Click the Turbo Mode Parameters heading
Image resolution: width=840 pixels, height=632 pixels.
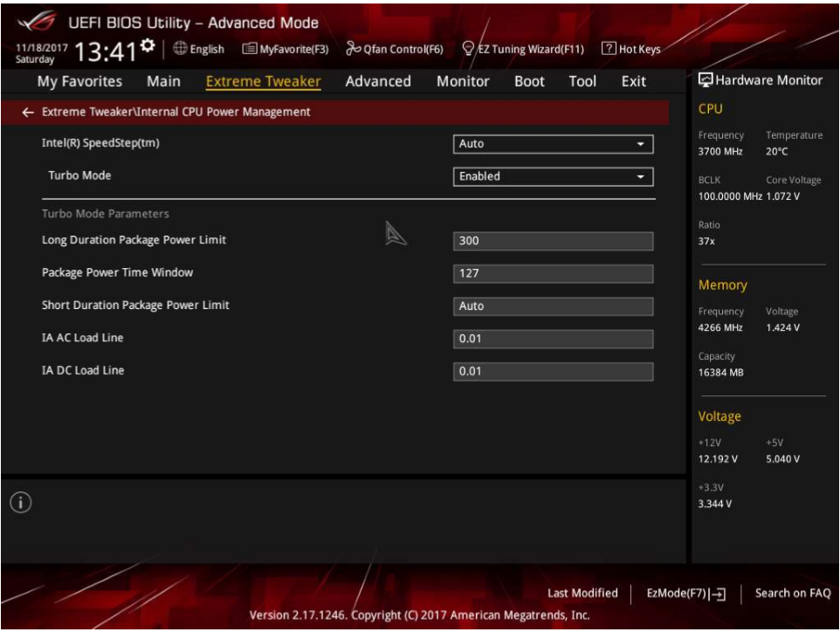[106, 214]
